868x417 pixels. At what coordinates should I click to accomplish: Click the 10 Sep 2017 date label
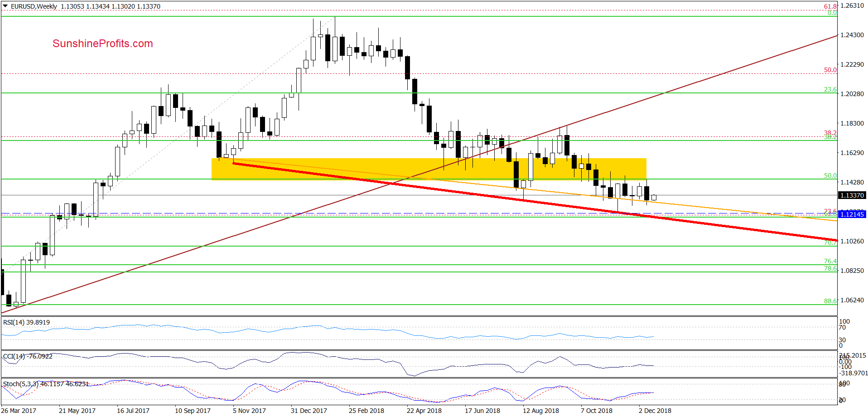(193, 411)
